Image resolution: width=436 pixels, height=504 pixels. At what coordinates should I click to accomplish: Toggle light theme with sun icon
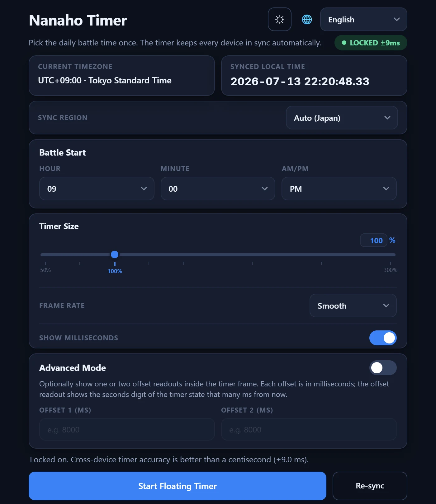pyautogui.click(x=279, y=19)
